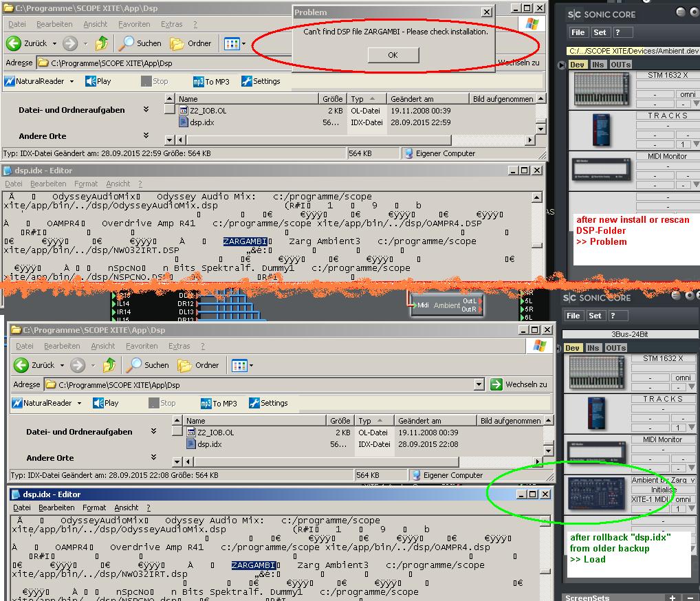
Task: Open Bearbeiten menu in inactive upper dsp.idx Editor
Action: tap(48, 184)
